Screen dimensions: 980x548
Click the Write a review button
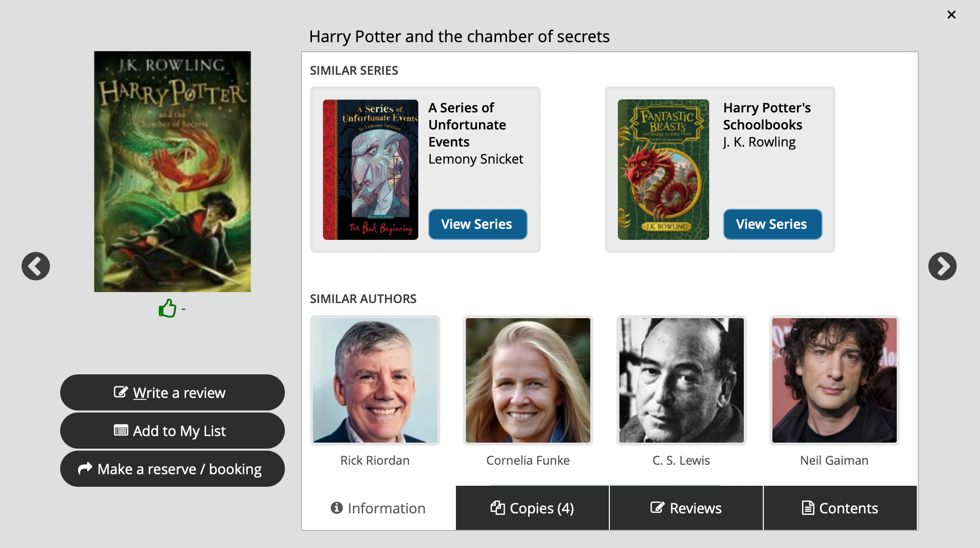click(x=172, y=392)
